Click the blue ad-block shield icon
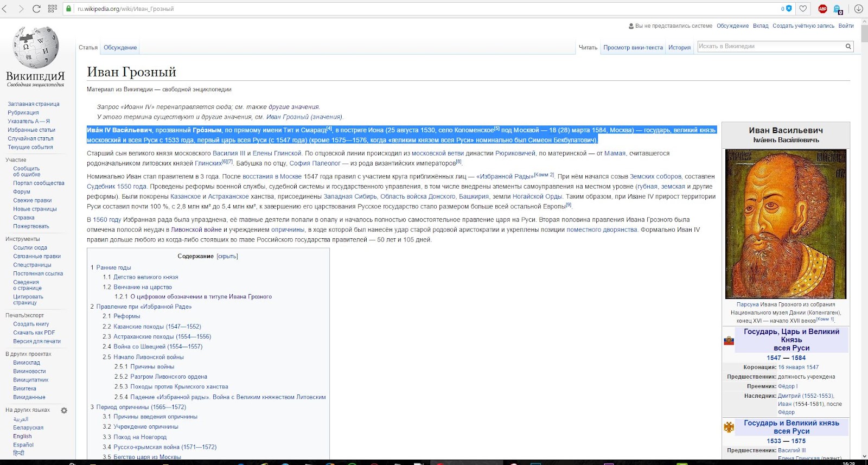868x465 pixels. click(x=789, y=9)
